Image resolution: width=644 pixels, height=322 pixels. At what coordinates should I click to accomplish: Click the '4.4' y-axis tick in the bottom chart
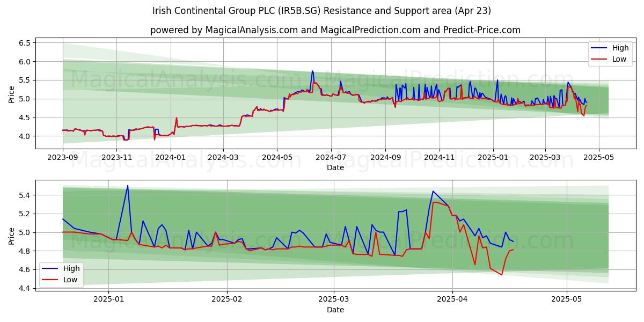click(25, 288)
